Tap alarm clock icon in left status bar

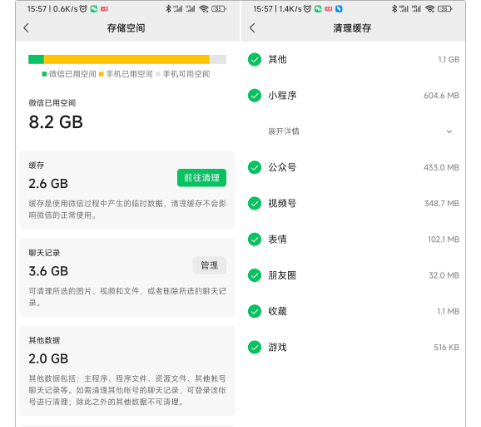click(83, 9)
